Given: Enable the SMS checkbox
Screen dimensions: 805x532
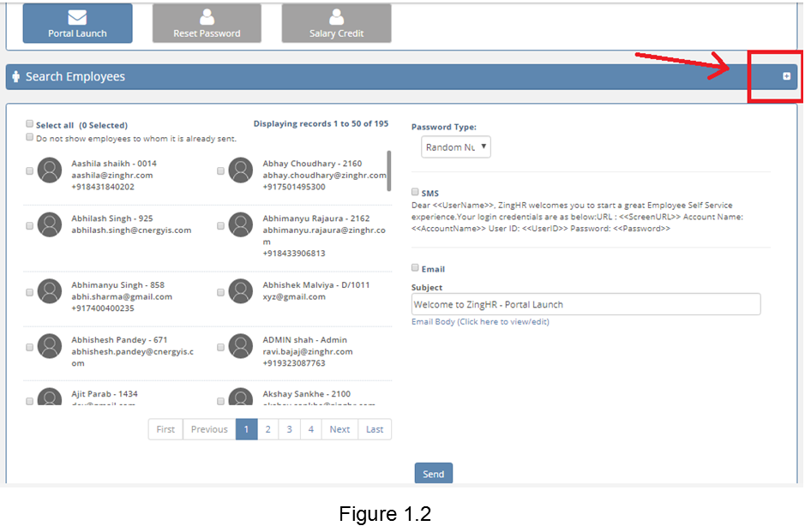Looking at the screenshot, I should (x=415, y=192).
